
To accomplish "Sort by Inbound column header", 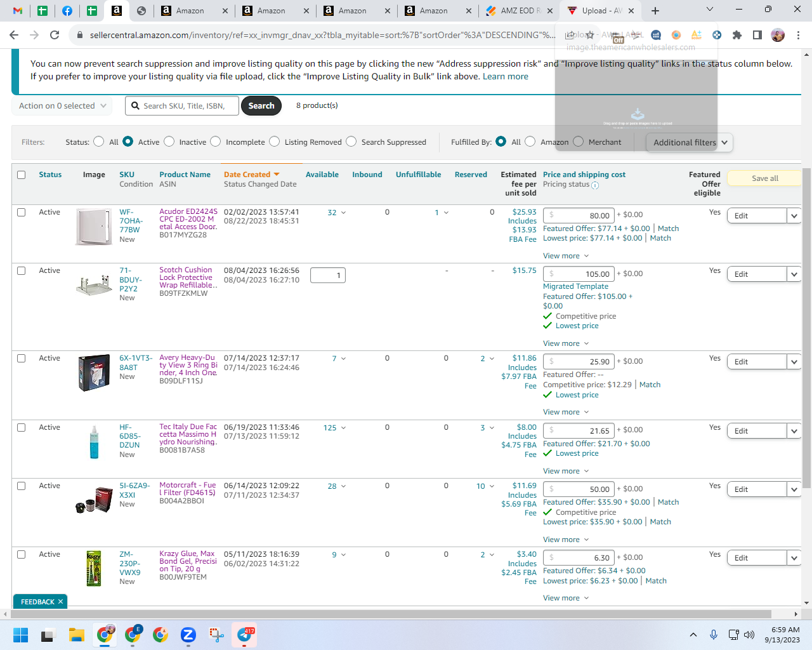I will pos(367,175).
